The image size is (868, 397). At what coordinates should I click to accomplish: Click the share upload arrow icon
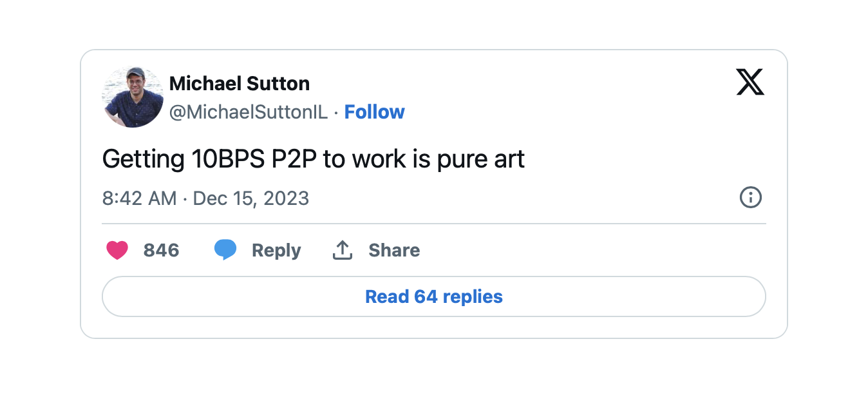[x=342, y=250]
